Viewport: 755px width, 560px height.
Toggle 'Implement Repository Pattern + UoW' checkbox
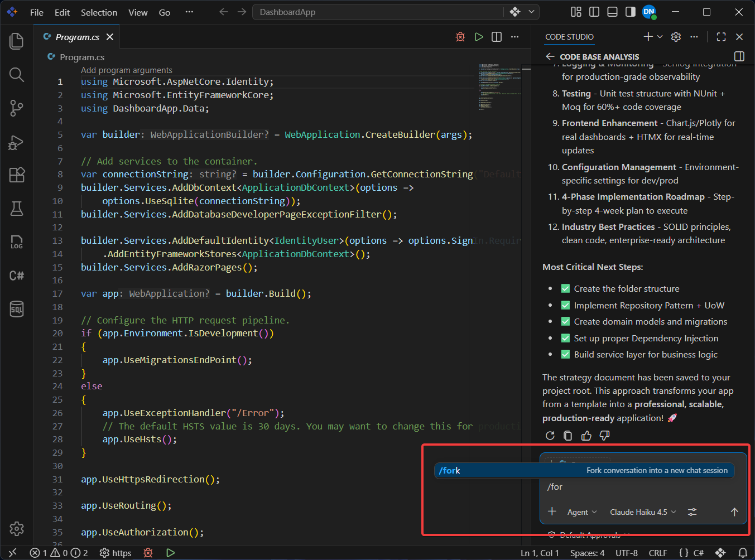pyautogui.click(x=565, y=305)
